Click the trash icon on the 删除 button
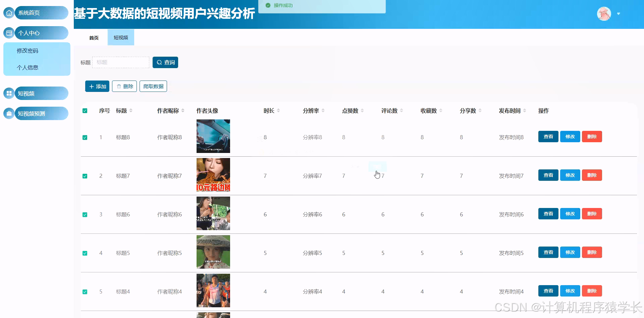 pos(118,86)
